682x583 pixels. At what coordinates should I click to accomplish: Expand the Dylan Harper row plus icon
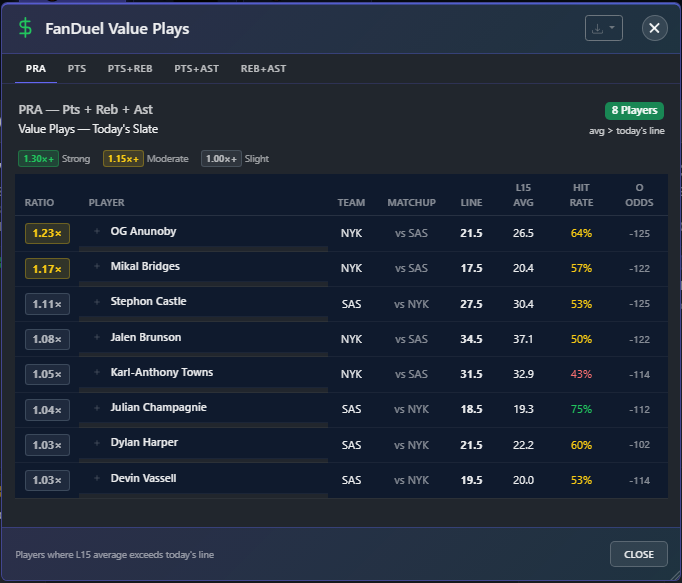[x=97, y=442]
